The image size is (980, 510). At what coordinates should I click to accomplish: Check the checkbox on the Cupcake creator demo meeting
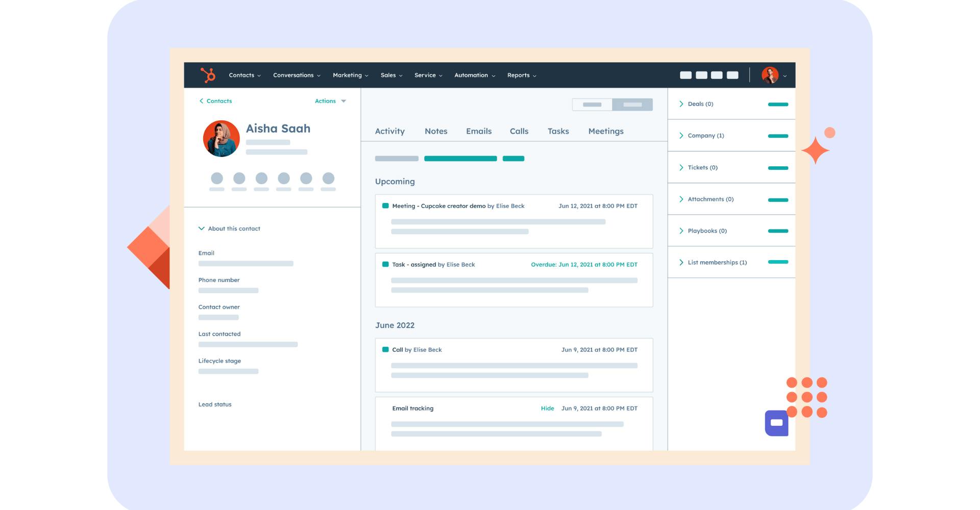point(385,206)
